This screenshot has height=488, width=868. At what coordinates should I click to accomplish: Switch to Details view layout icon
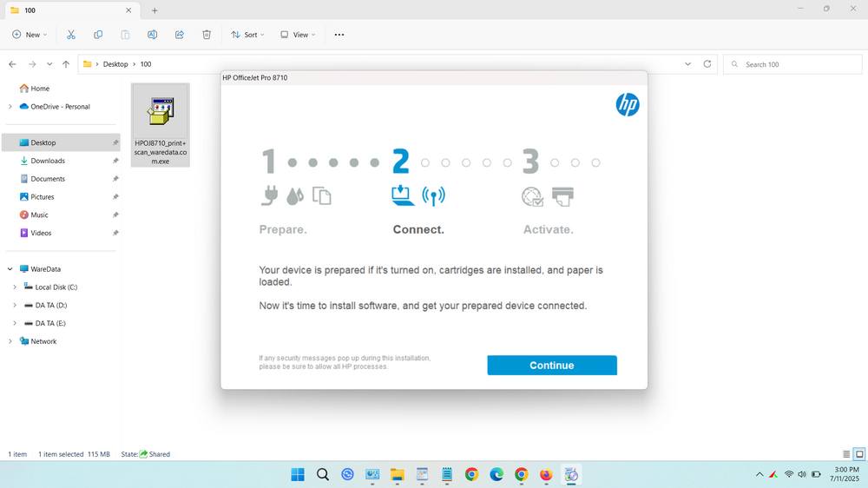[845, 454]
